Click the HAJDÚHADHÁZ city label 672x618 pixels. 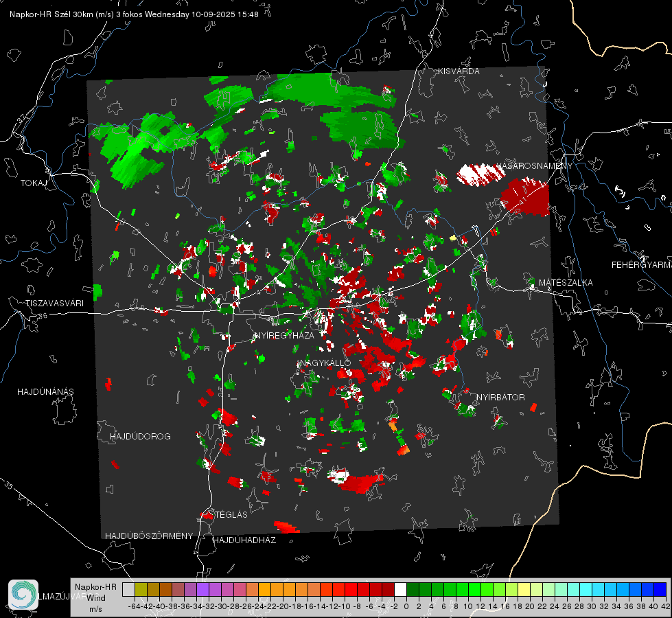click(244, 540)
